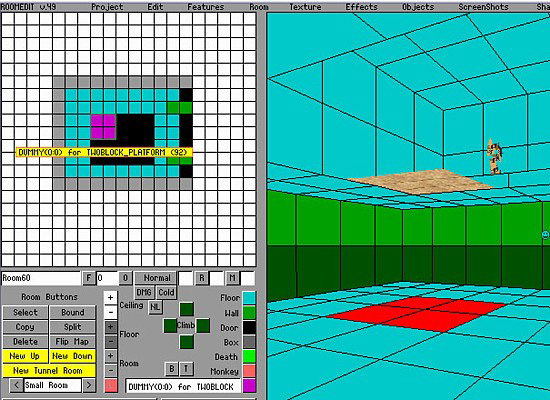Click the F button beside room name
Screen dimensions: 550x400
(88, 278)
